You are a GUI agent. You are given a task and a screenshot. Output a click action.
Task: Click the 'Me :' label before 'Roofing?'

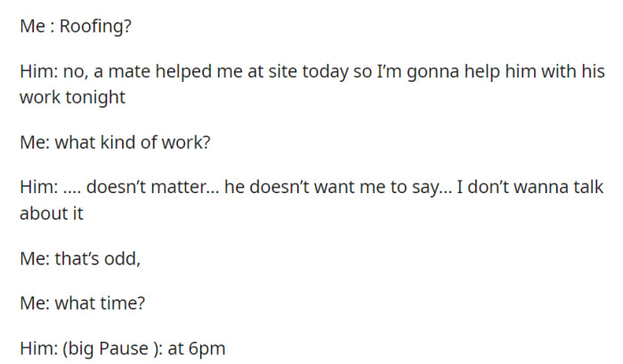(36, 25)
